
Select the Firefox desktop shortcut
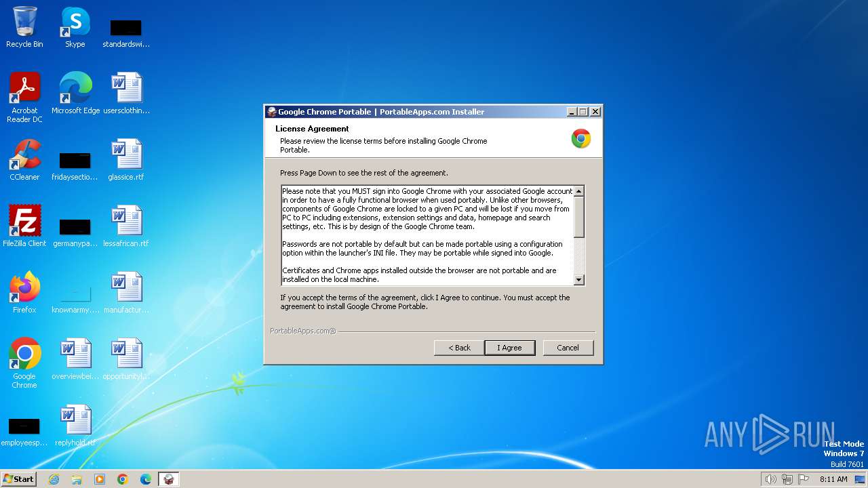pyautogui.click(x=24, y=293)
